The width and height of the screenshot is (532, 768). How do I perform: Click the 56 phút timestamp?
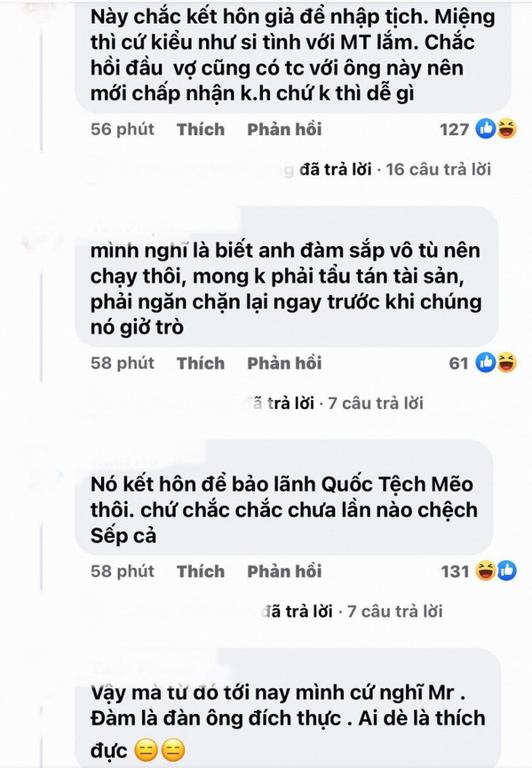point(123,129)
